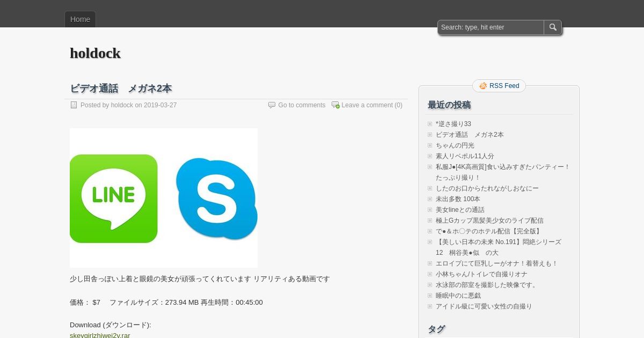Open recent post 水泳部の部室を撮影した映像です。
This screenshot has width=644, height=338.
tap(487, 285)
